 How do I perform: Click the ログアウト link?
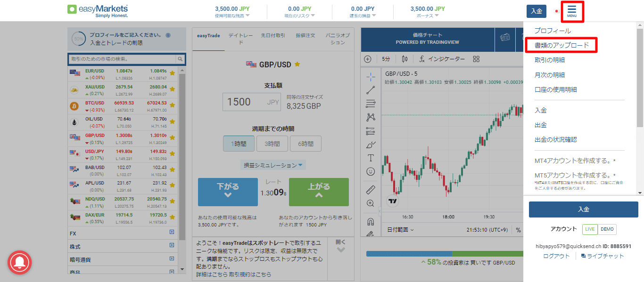[x=556, y=255]
